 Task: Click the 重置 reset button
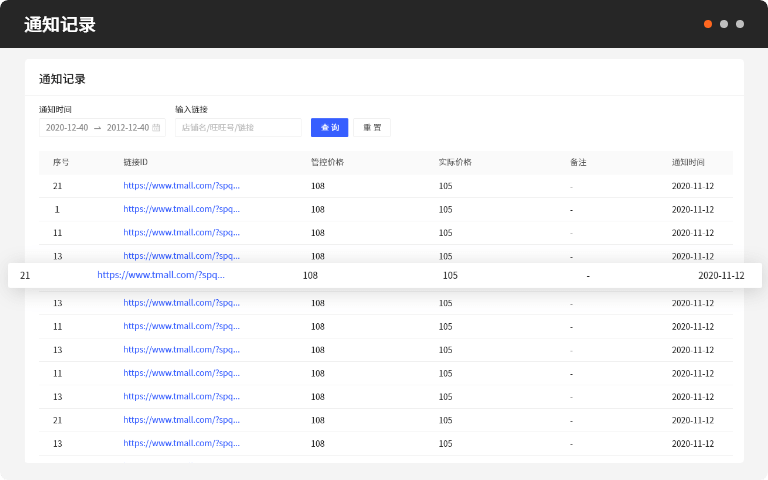372,127
